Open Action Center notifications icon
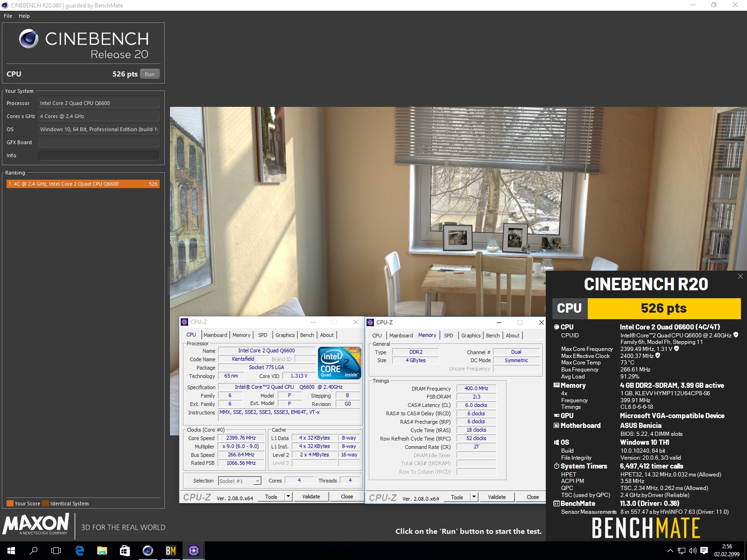747x560 pixels. click(704, 551)
